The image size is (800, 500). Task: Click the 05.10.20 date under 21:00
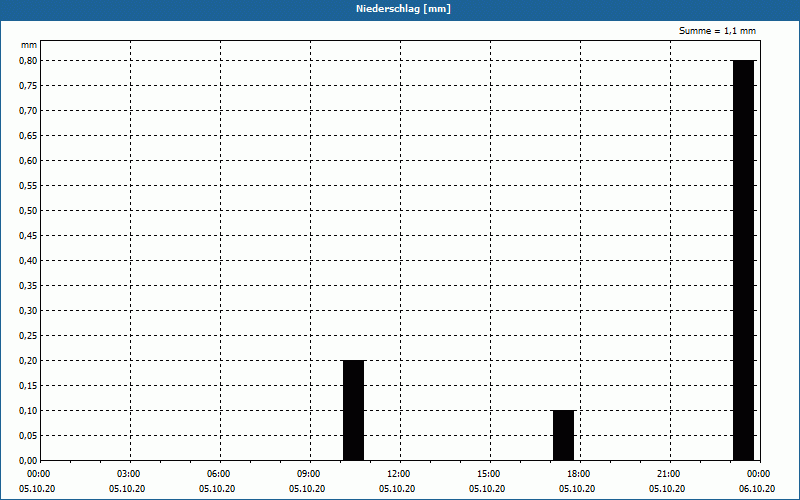click(x=667, y=489)
